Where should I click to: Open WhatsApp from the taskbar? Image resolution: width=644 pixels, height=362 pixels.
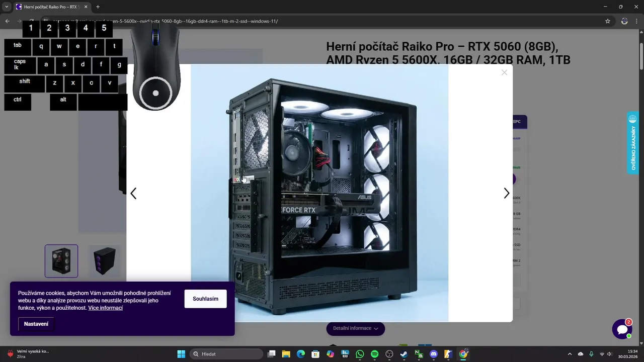[x=360, y=354]
